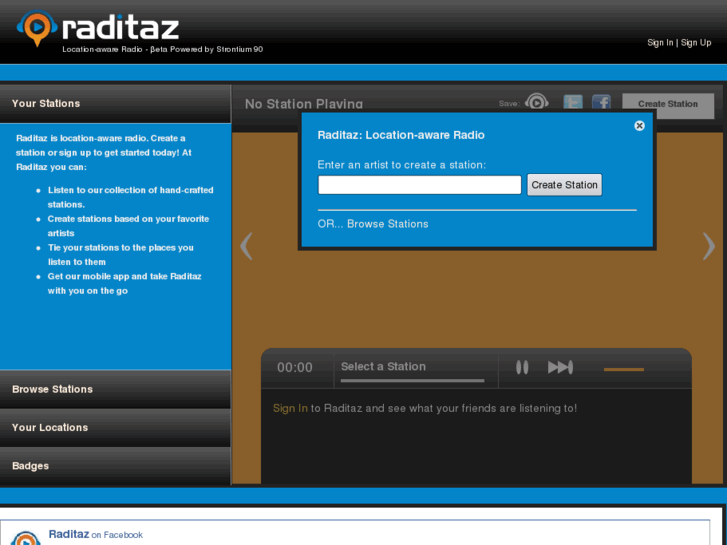Viewport: 727px width, 545px height.
Task: Expand the Browse Stations sidebar section
Action: (115, 389)
